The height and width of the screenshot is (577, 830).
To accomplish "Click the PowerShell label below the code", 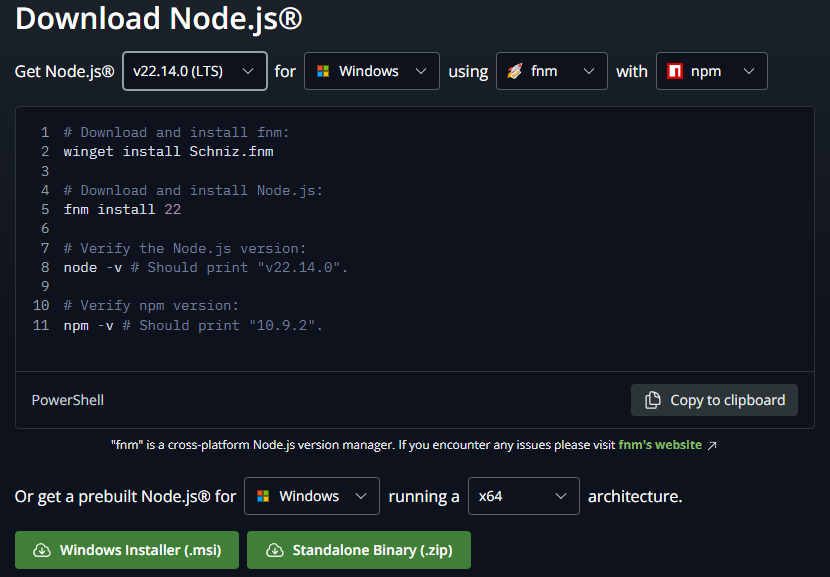I will point(68,400).
